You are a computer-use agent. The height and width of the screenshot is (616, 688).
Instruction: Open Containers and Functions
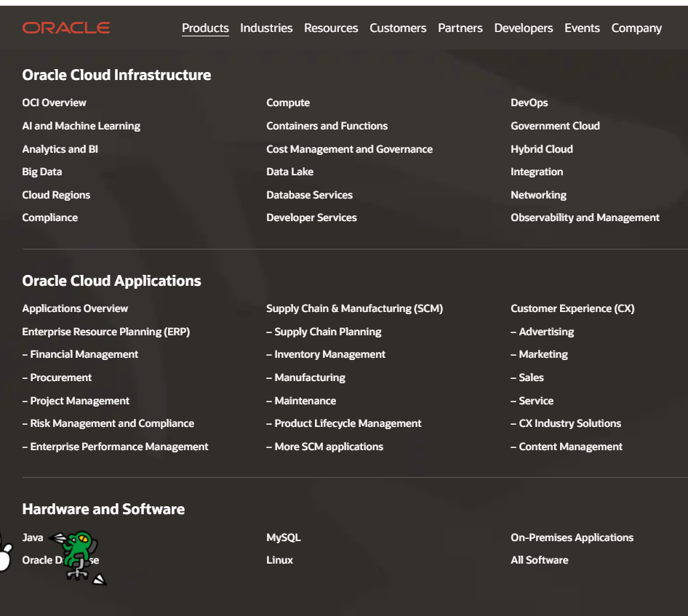(327, 126)
